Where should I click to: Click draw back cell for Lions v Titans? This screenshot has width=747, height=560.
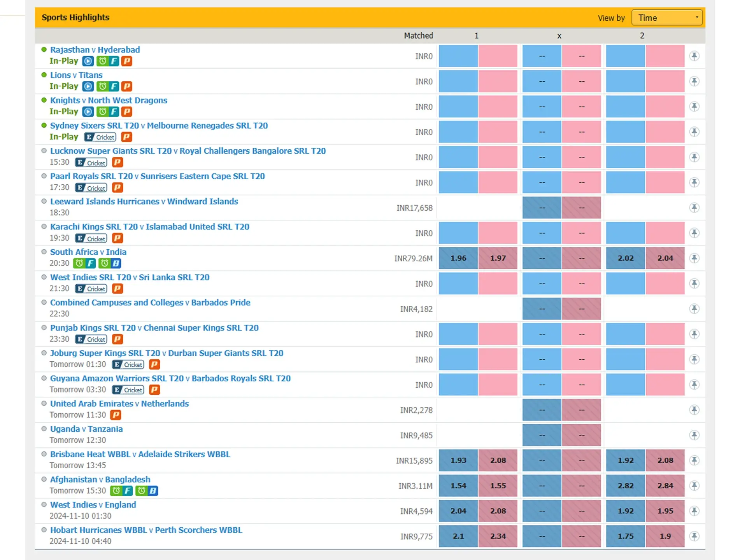[x=542, y=81]
